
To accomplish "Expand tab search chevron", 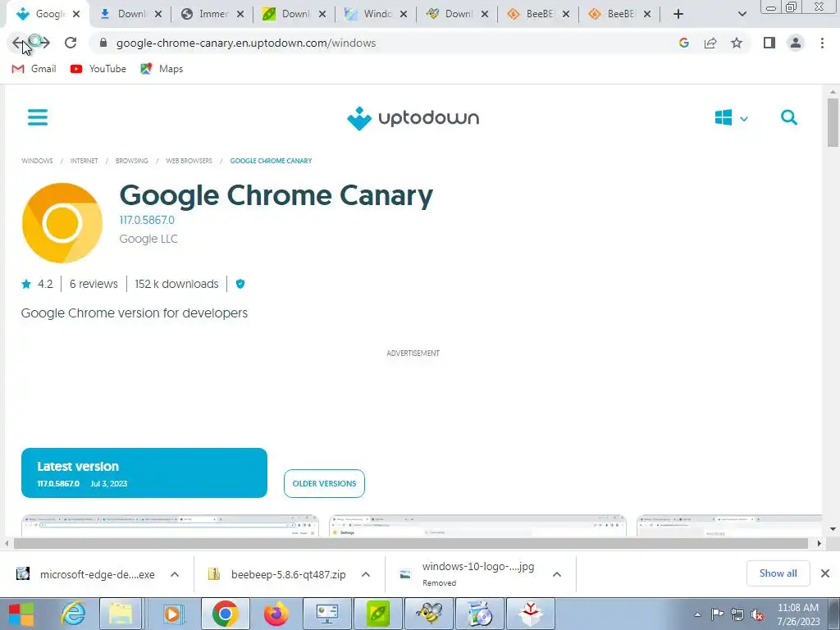I will [742, 14].
